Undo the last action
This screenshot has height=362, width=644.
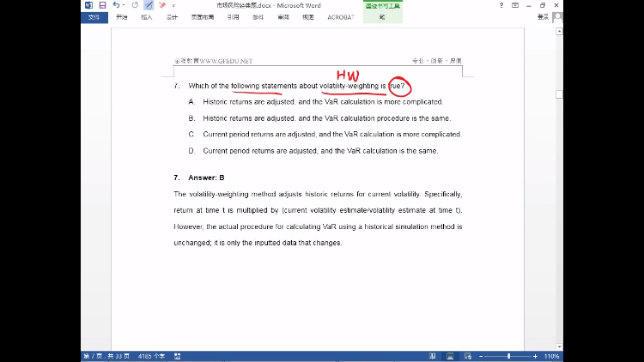coord(116,5)
